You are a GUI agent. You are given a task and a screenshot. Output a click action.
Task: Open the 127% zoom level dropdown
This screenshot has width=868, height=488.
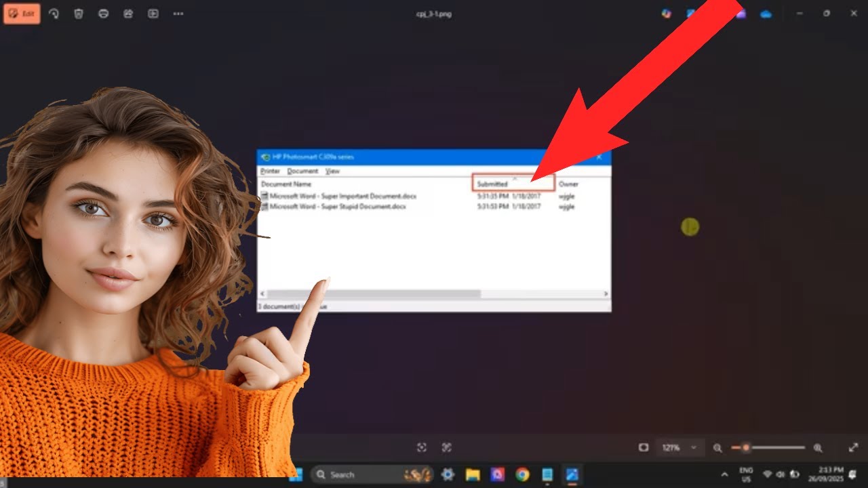pos(679,447)
